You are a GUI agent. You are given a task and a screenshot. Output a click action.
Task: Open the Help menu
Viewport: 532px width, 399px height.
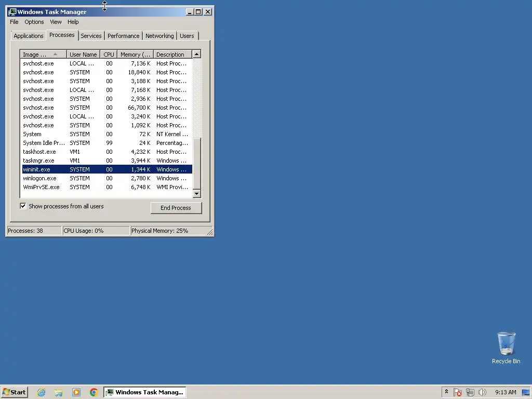coord(73,22)
